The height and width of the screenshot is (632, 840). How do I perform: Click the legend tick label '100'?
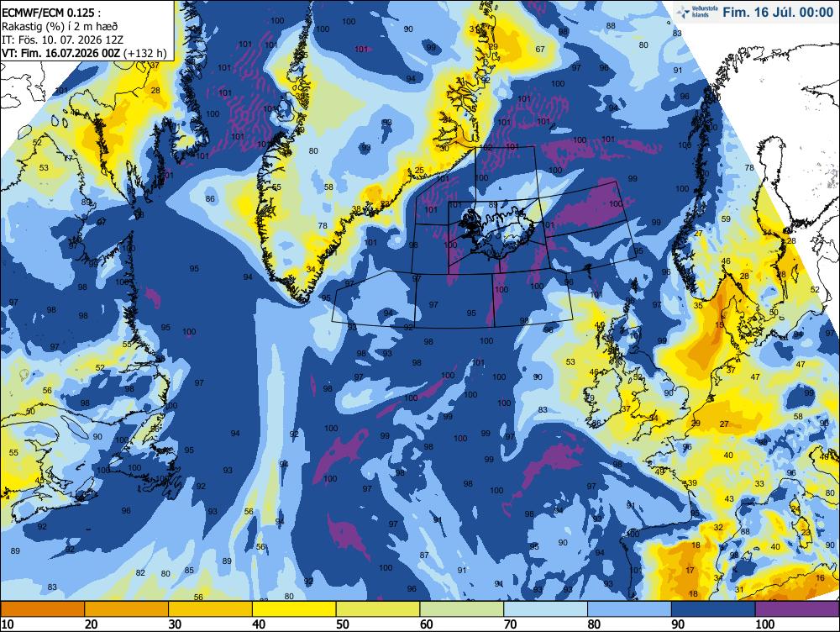[x=764, y=624]
